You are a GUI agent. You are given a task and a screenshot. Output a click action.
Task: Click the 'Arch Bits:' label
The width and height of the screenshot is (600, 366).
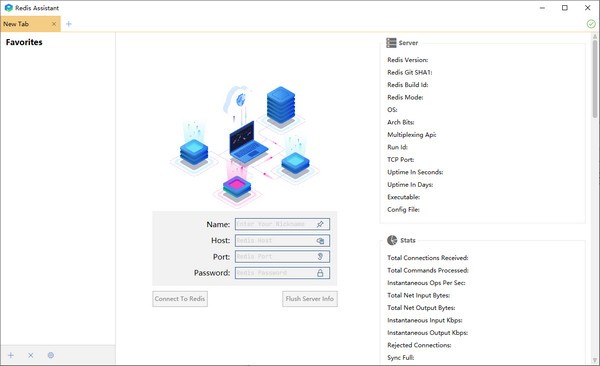401,122
